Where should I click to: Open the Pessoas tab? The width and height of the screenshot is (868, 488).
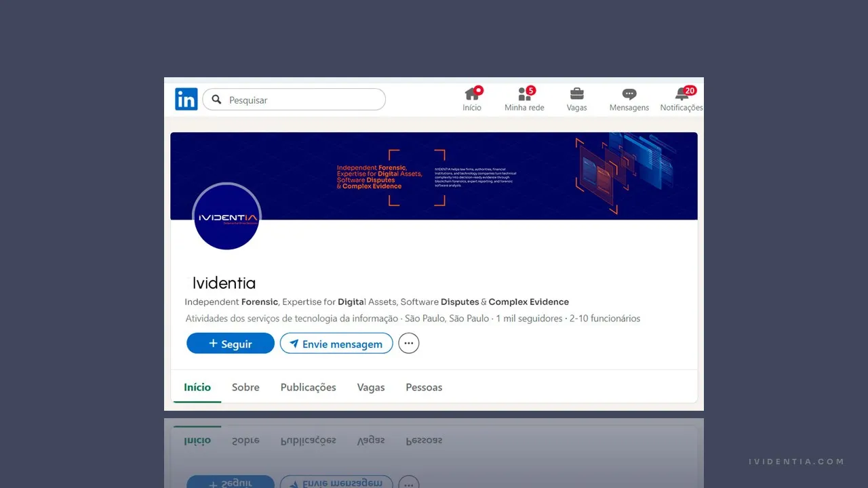[x=424, y=387]
